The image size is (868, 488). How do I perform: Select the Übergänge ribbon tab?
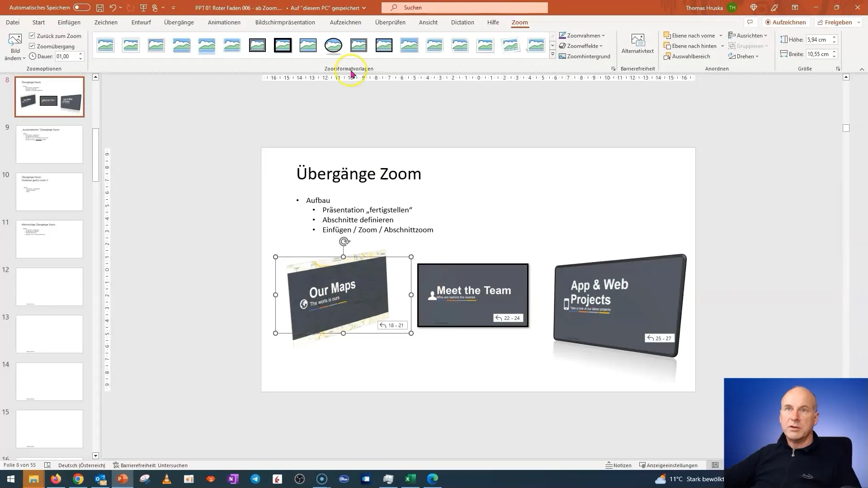tap(179, 22)
